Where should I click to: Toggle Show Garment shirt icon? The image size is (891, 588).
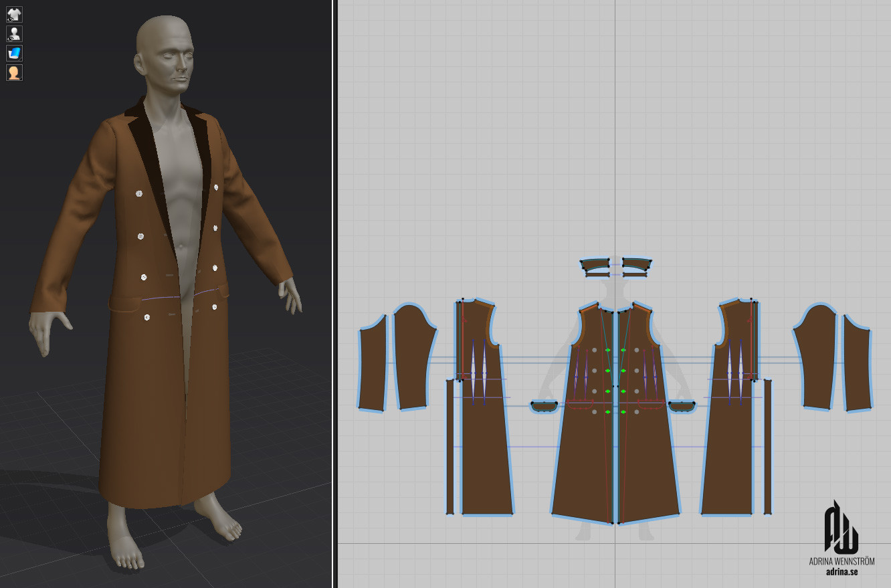pyautogui.click(x=14, y=14)
